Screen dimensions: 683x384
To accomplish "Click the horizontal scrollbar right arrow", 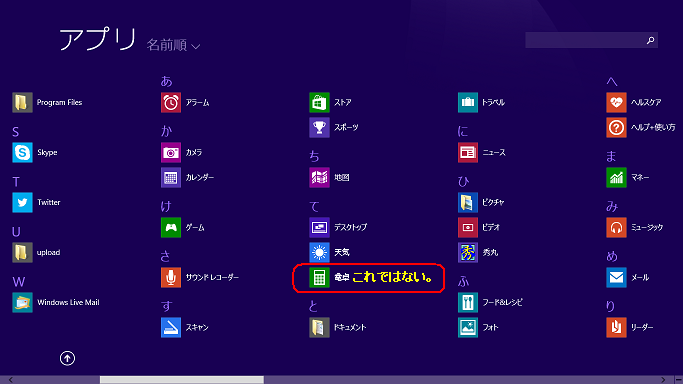I will coord(663,380).
